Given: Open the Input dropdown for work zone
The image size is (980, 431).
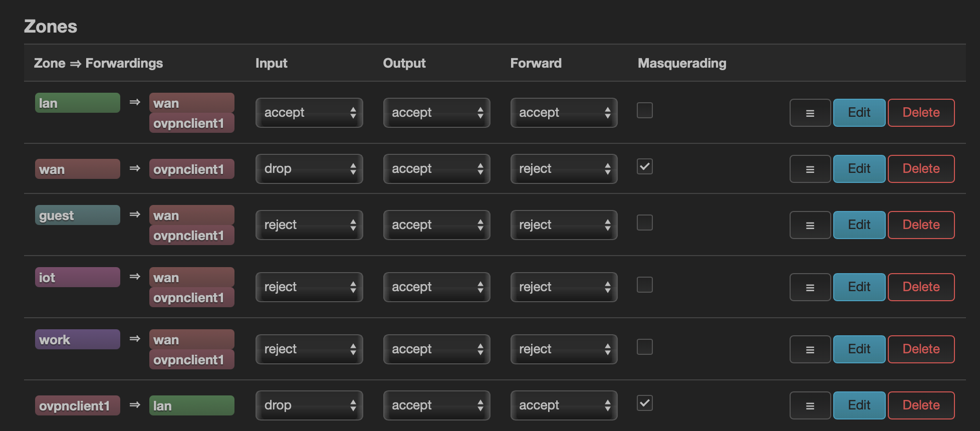Looking at the screenshot, I should (309, 349).
